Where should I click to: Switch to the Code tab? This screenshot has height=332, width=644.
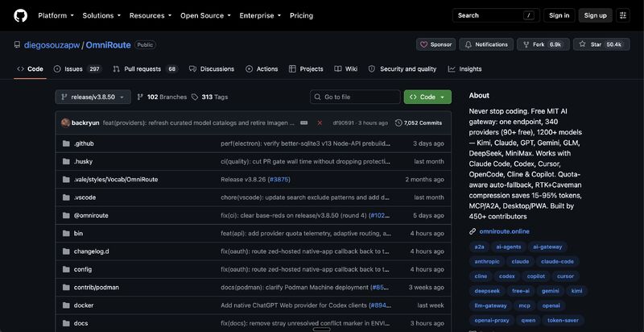(30, 69)
